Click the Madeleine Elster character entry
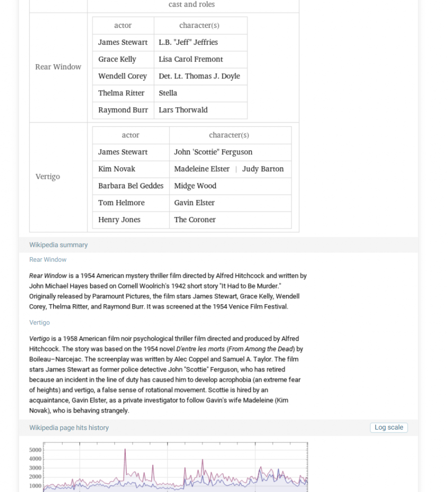The image size is (448, 492). tap(202, 169)
